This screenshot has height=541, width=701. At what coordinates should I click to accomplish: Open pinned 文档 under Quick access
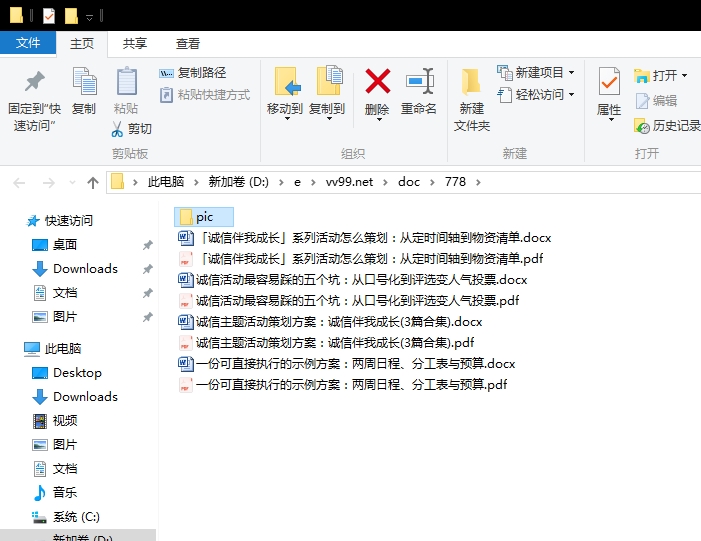point(55,293)
